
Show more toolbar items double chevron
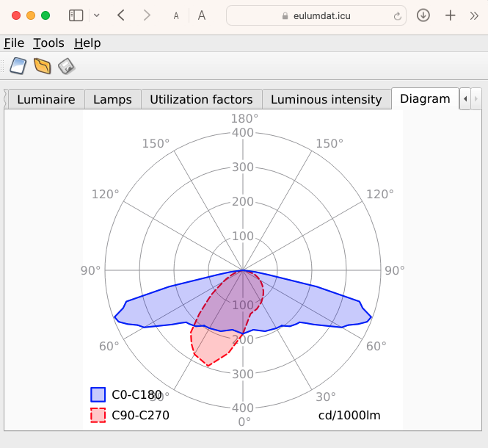point(474,15)
